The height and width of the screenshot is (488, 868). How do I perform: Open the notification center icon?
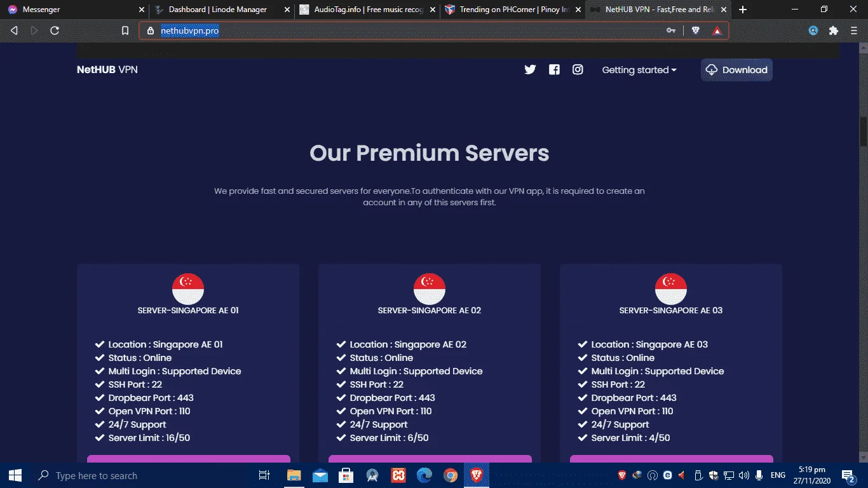pyautogui.click(x=850, y=475)
